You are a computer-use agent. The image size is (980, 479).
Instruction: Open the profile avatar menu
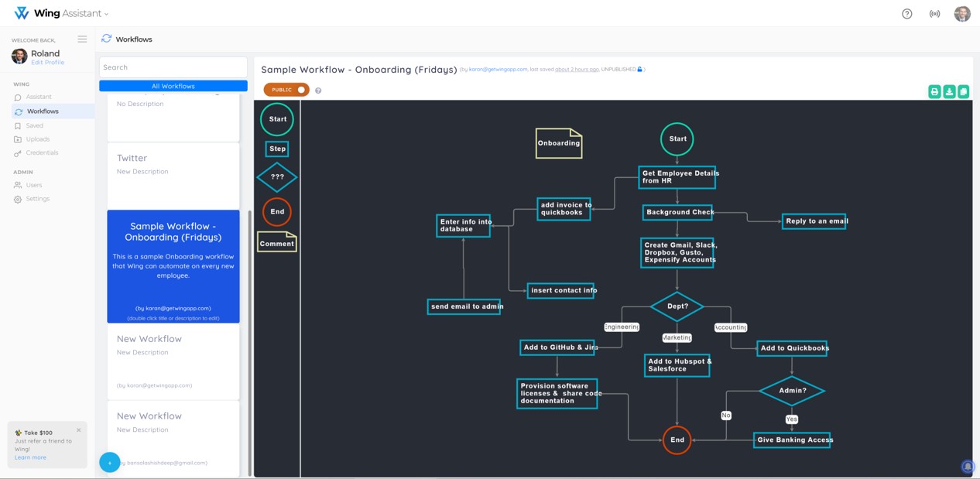tap(961, 13)
